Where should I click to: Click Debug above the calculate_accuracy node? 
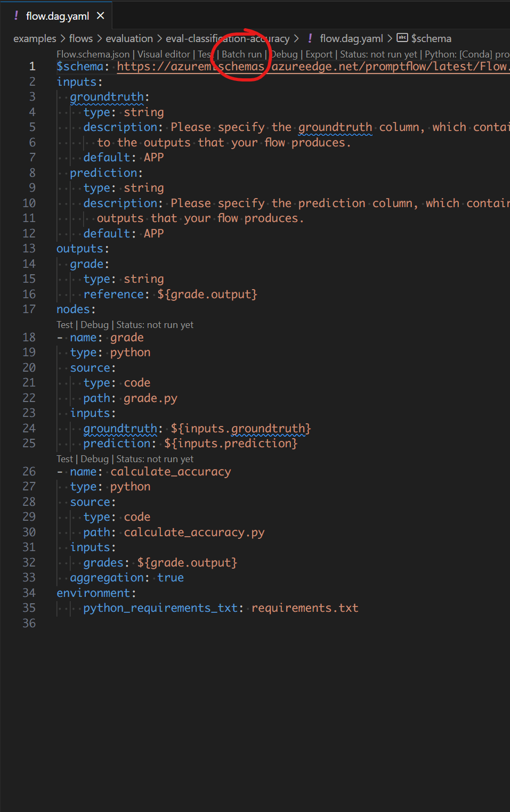click(x=94, y=459)
